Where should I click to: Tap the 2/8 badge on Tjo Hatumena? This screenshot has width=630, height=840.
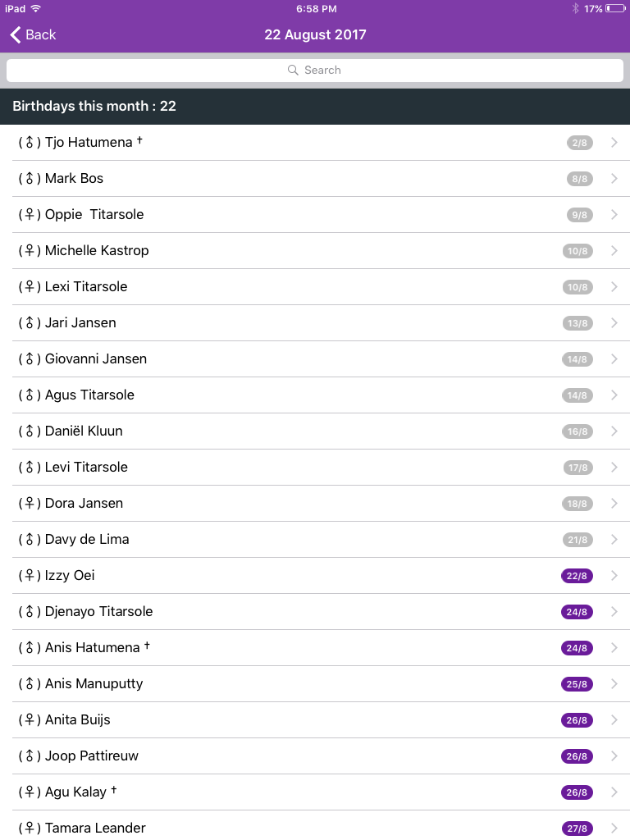click(x=579, y=143)
